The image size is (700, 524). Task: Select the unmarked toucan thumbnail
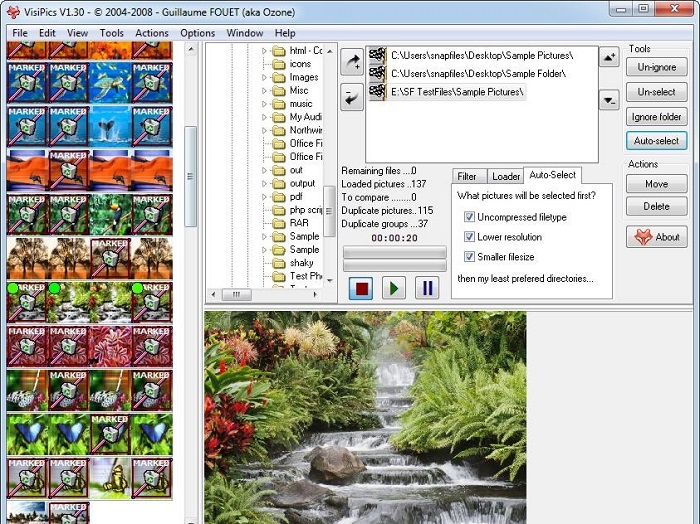[x=110, y=215]
